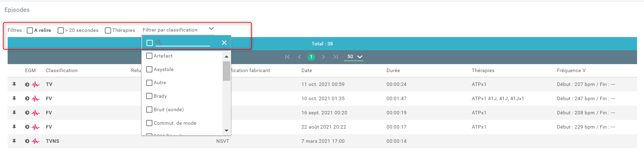Click the up arrow of the list scrollbar
This screenshot has height=149, width=644.
coord(226,56)
